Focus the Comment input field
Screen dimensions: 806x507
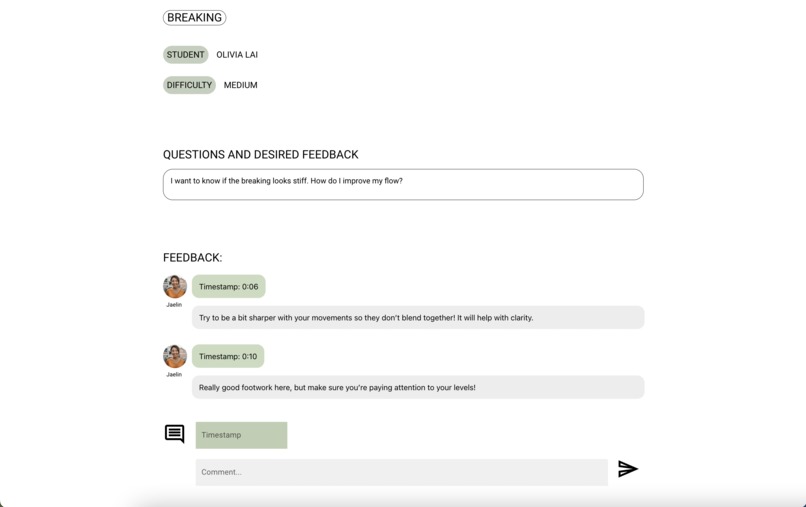(401, 472)
